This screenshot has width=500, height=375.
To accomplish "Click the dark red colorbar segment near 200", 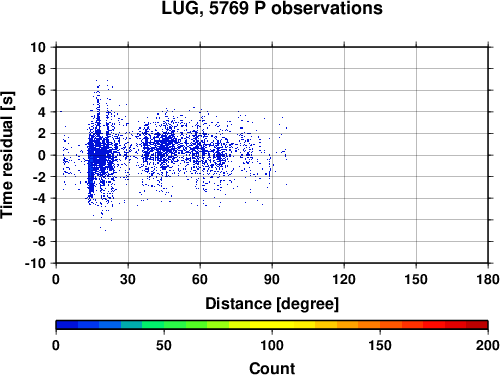I will point(477,325).
